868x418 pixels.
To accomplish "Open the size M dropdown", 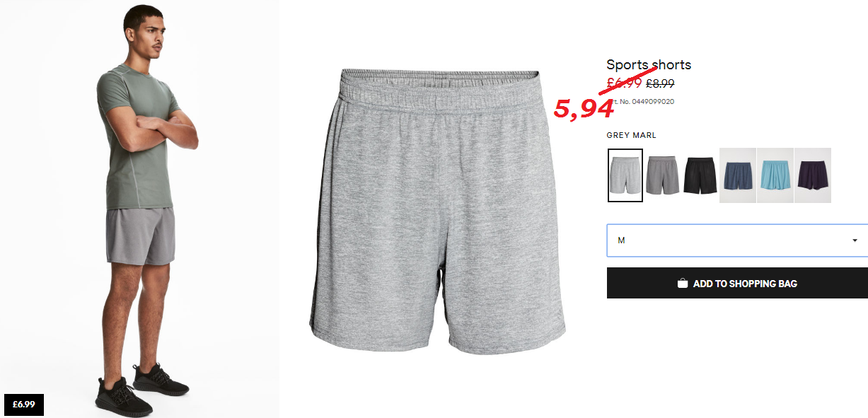I will (737, 240).
